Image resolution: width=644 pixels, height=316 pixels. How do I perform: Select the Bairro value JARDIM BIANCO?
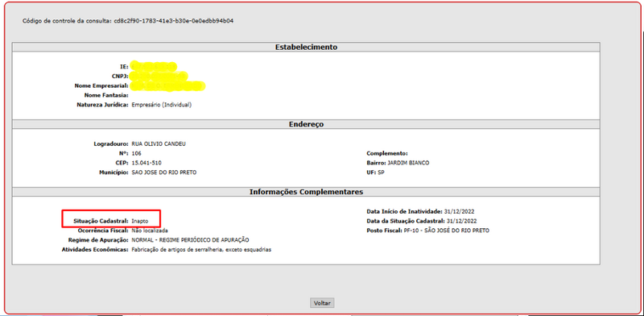(x=408, y=163)
